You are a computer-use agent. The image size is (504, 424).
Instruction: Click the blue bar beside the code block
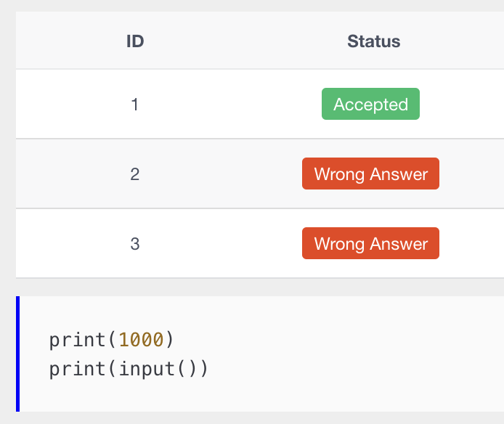tap(17, 354)
